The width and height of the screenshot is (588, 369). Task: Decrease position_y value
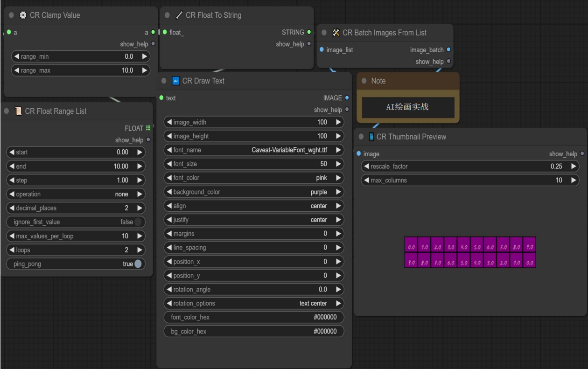point(169,276)
